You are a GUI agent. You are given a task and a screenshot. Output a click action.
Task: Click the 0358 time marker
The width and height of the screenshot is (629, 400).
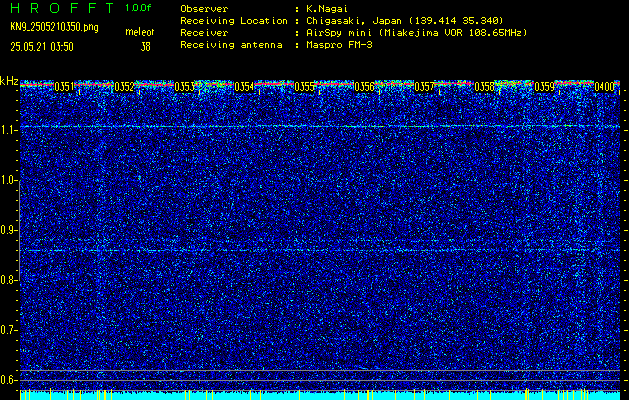[x=485, y=87]
